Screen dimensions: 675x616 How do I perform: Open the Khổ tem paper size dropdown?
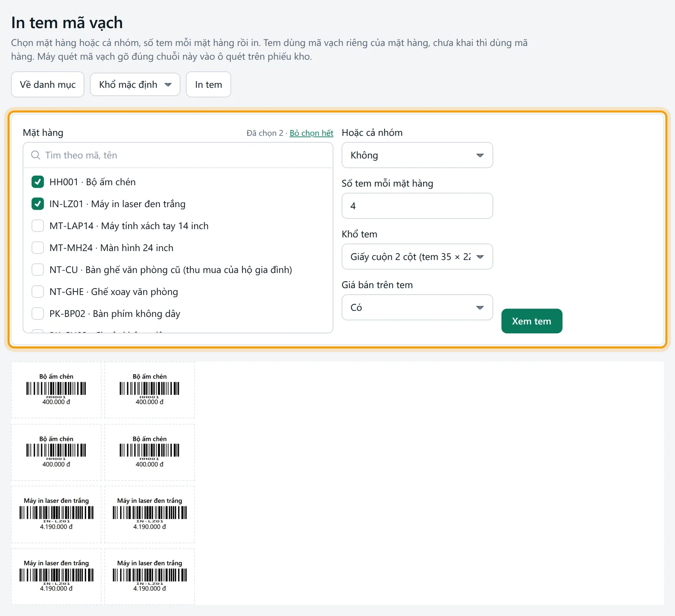[x=417, y=257]
